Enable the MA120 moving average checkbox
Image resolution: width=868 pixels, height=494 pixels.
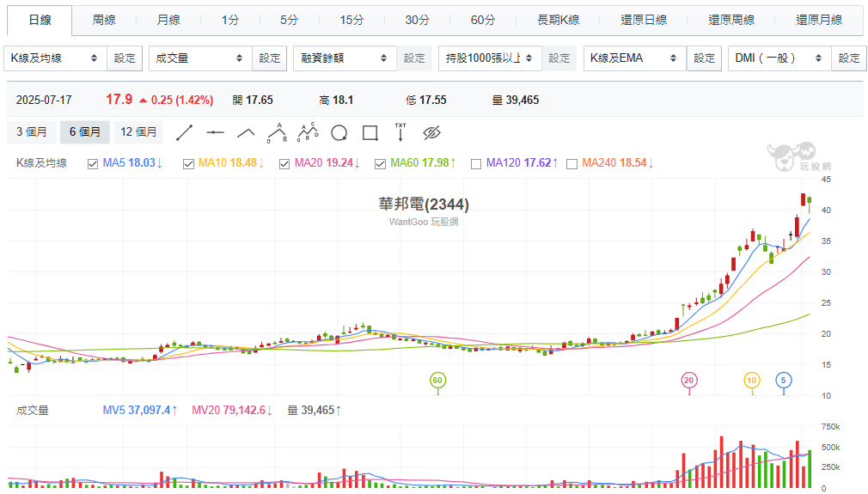[x=476, y=163]
